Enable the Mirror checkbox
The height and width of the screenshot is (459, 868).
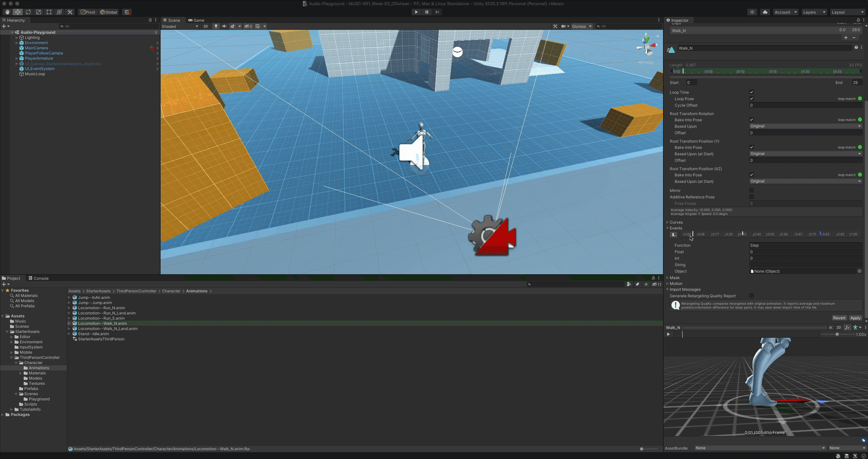tap(751, 191)
